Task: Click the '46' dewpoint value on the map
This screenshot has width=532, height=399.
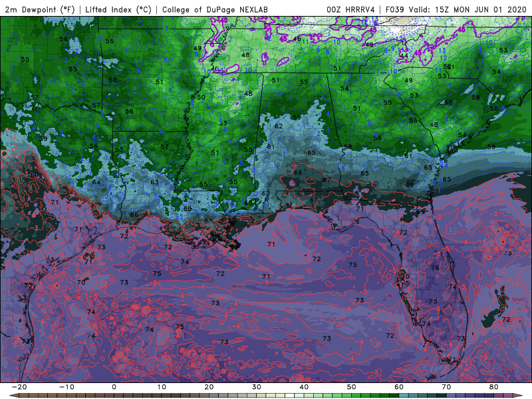Action: (297, 39)
